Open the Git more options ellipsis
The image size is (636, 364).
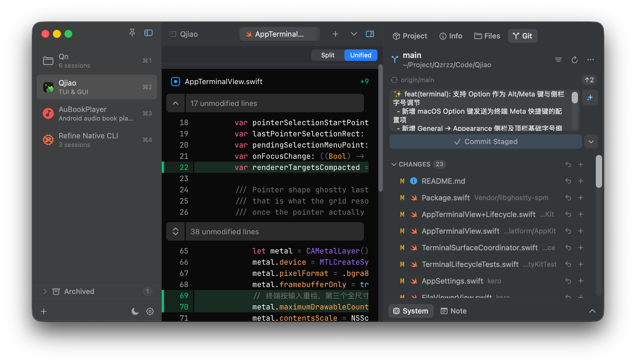591,60
